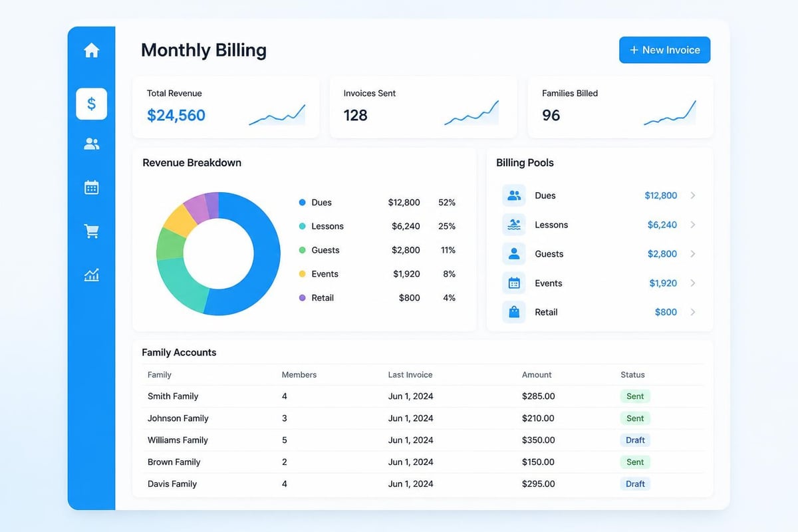Image resolution: width=798 pixels, height=532 pixels.
Task: Expand the Dues billing pool chevron
Action: tap(693, 196)
